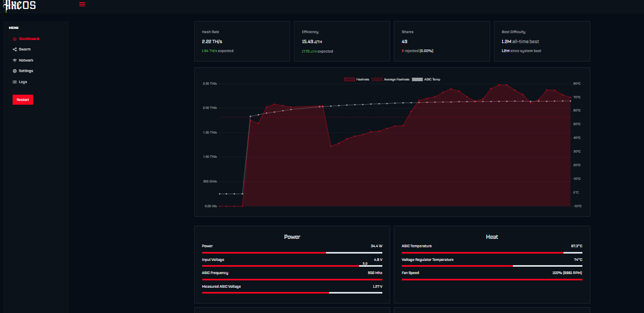
Task: Click the Network wifi icon
Action: tap(15, 60)
